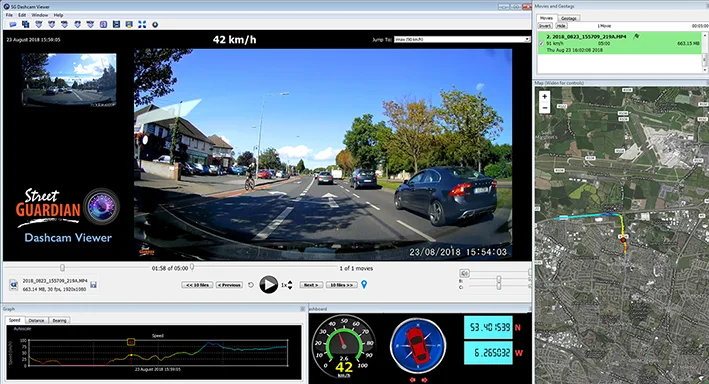This screenshot has height=384, width=709.
Task: Open the File menu
Action: pyautogui.click(x=9, y=15)
